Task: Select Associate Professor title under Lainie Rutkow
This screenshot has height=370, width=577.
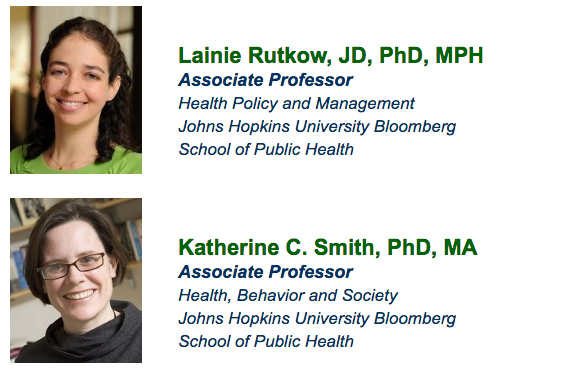Action: pyautogui.click(x=266, y=80)
